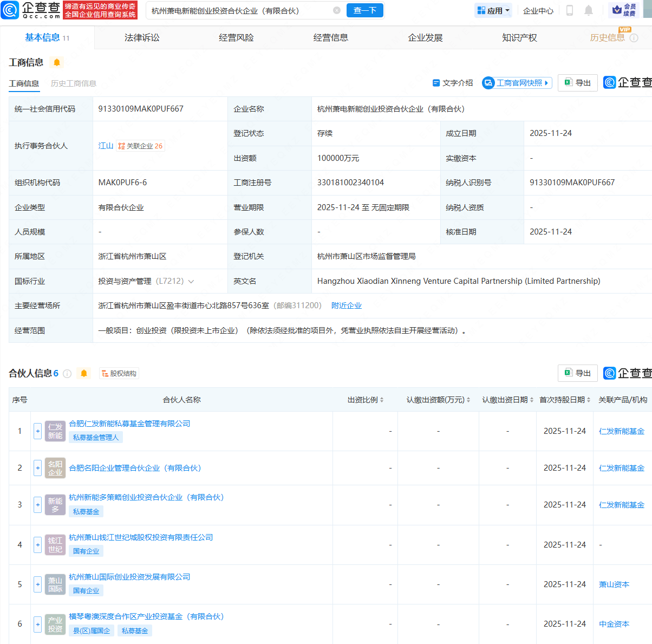Open the notifications bell in header

[x=589, y=10]
